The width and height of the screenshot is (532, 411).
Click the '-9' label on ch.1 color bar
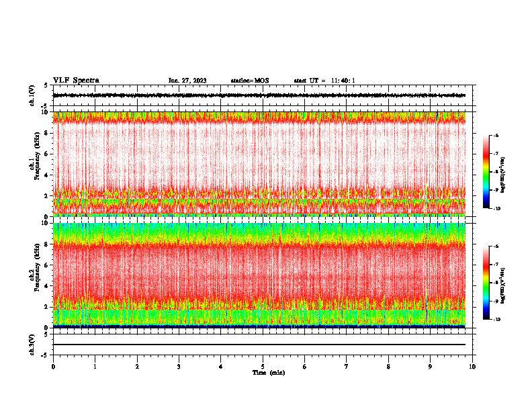point(496,190)
